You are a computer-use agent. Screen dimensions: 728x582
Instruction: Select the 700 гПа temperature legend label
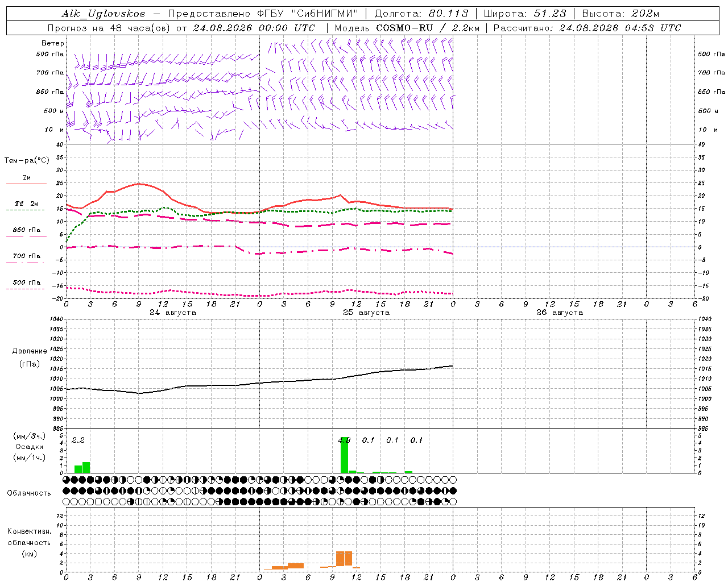[26, 256]
